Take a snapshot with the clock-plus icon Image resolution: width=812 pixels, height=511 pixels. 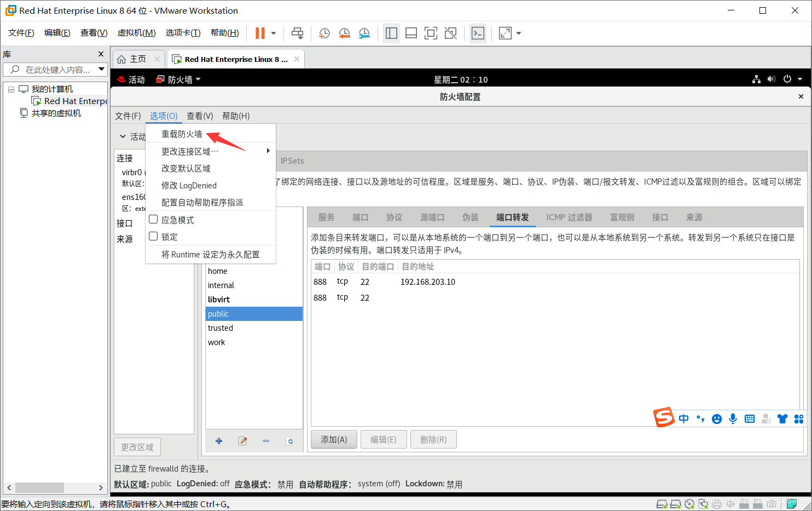pos(324,33)
